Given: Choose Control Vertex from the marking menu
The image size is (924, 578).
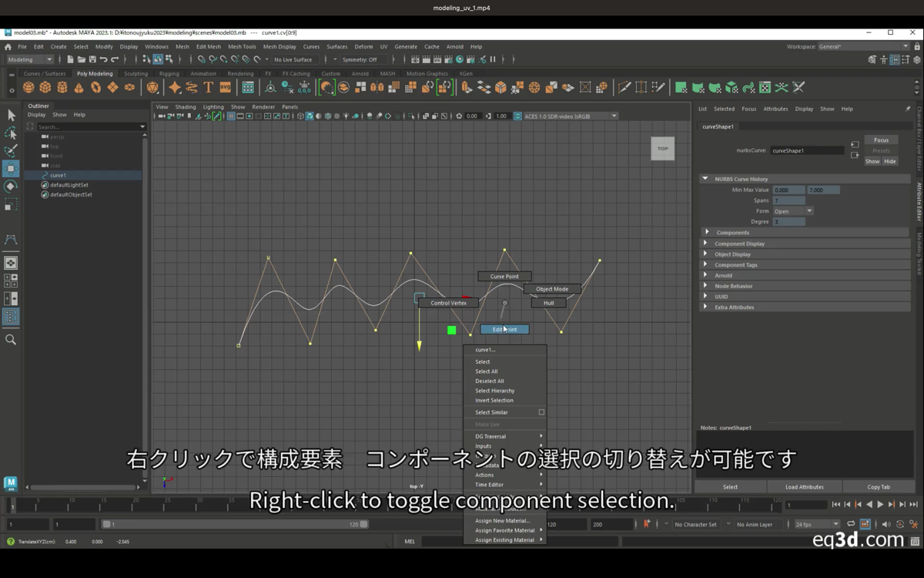Looking at the screenshot, I should click(x=448, y=303).
